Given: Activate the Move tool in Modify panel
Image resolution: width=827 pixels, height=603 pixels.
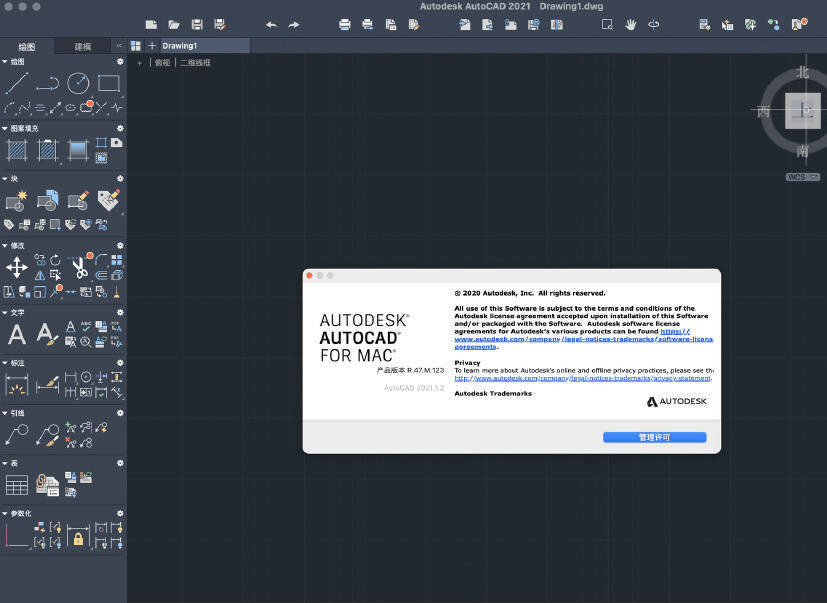Looking at the screenshot, I should [17, 267].
